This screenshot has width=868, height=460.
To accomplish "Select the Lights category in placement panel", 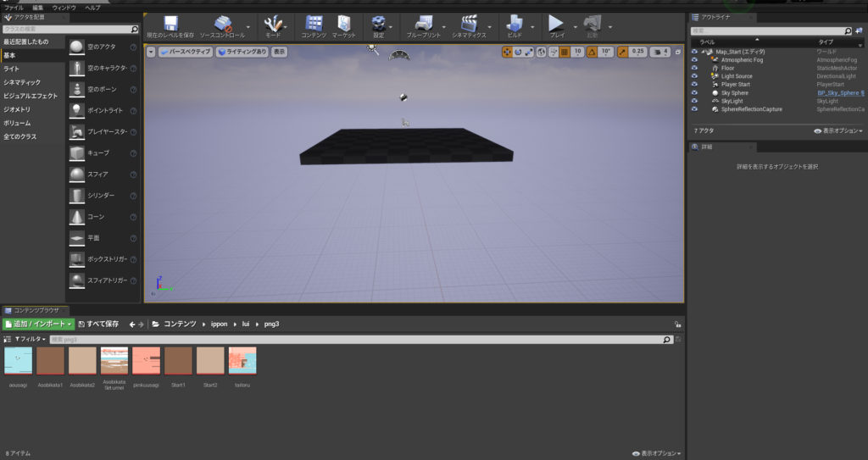I will (x=11, y=69).
